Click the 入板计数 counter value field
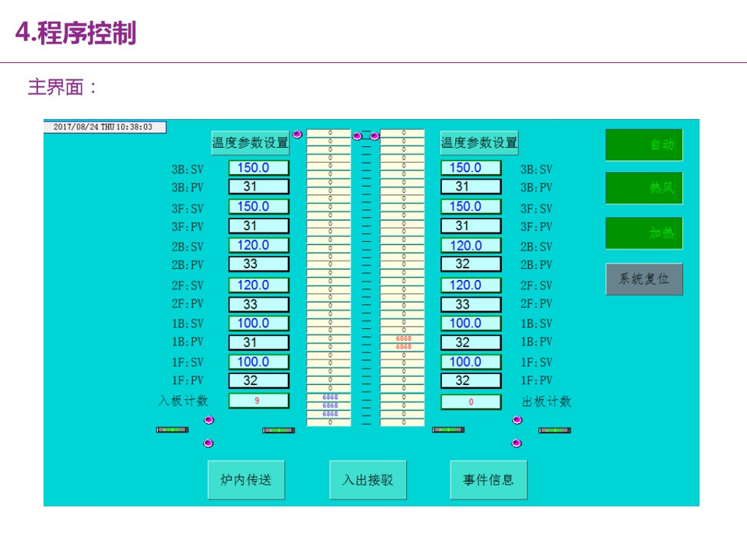Viewport: 747px width, 560px height. [x=258, y=401]
